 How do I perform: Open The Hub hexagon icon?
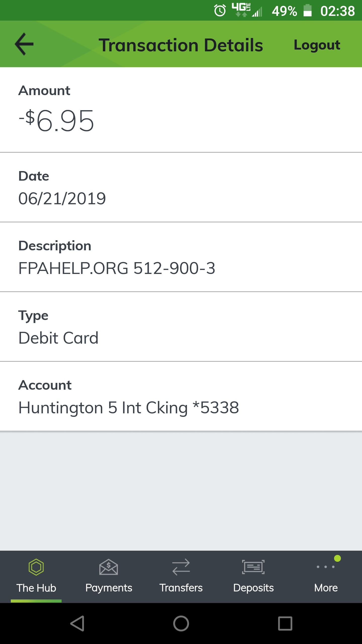(x=36, y=567)
